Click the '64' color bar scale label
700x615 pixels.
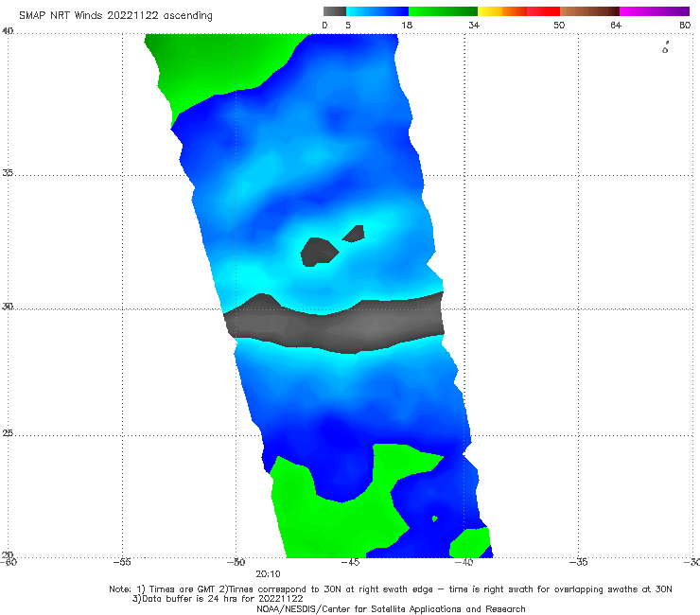point(616,25)
